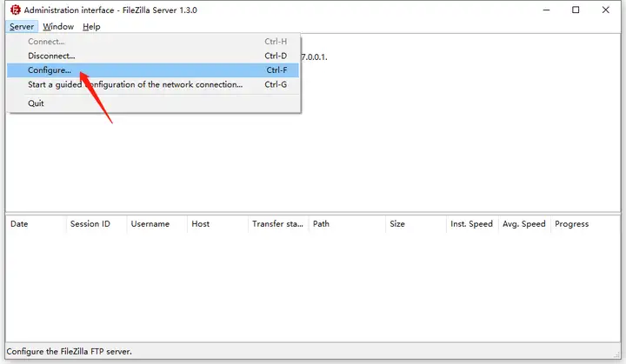
Task: Click the Avg. Speed column header
Action: point(524,224)
